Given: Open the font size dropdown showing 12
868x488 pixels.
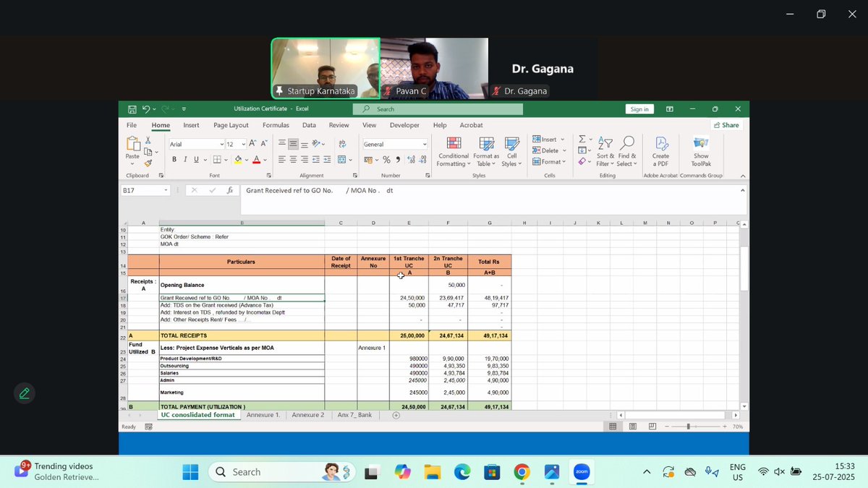Looking at the screenshot, I should tap(244, 144).
